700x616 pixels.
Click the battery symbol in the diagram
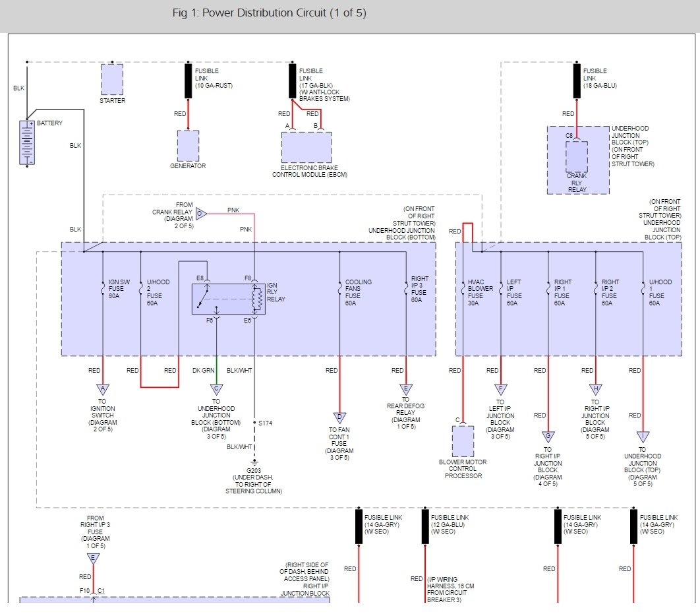[27, 142]
